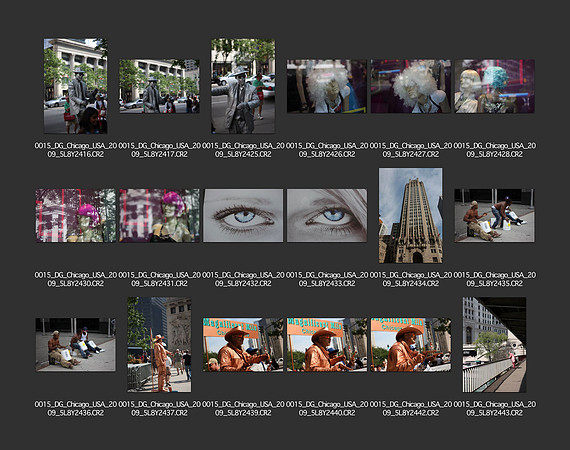
Task: Select pink wig mannequin thumbnail 5L8Y2430
Action: pyautogui.click(x=76, y=216)
